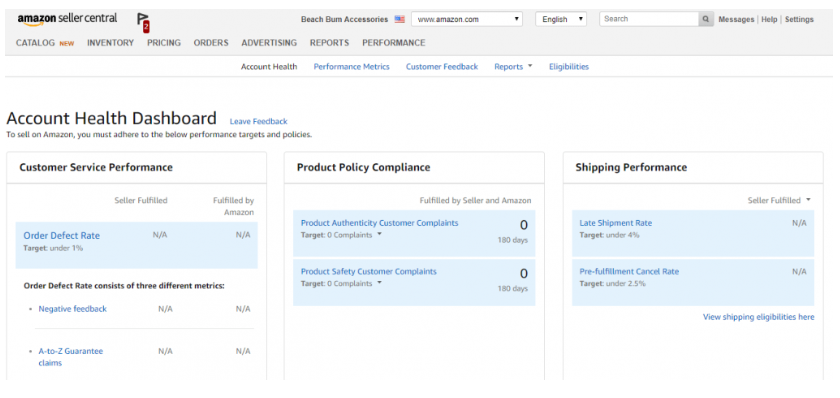Open Messages link
Screen dimensions: 840x398
point(736,19)
